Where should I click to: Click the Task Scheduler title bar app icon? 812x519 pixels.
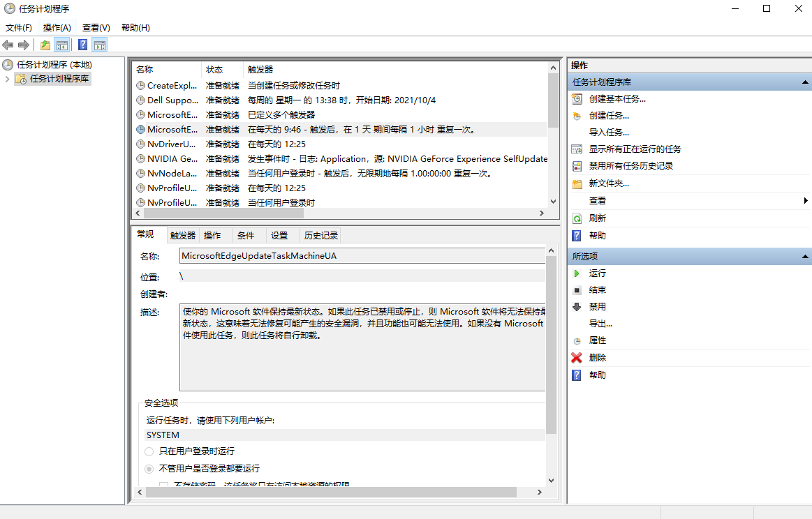tap(9, 9)
